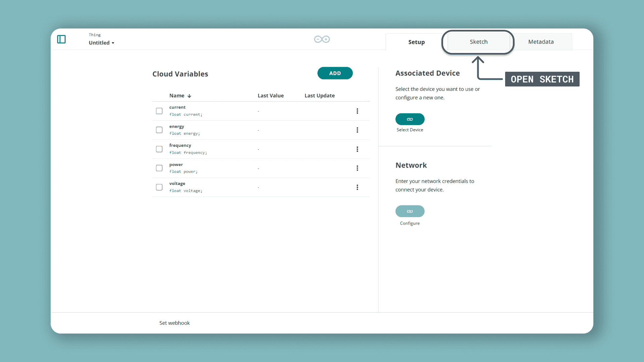Open the options menu for the energy variable
The image size is (644, 362).
pos(357,130)
